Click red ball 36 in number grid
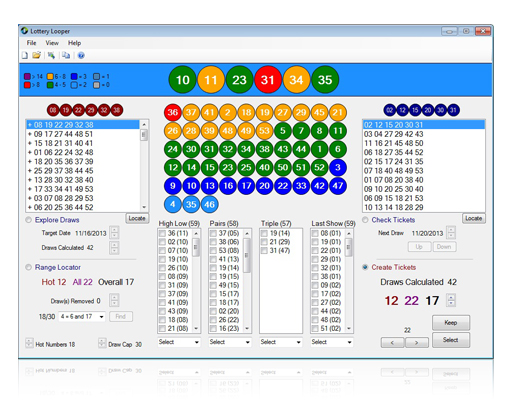This screenshot has width=511, height=400. pyautogui.click(x=173, y=112)
